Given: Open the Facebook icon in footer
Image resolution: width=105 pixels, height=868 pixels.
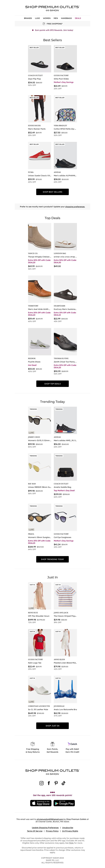Looking at the screenshot, I should coord(49,783).
